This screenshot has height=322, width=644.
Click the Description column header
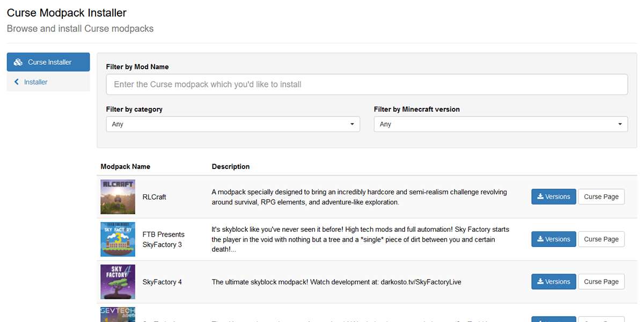pos(231,166)
